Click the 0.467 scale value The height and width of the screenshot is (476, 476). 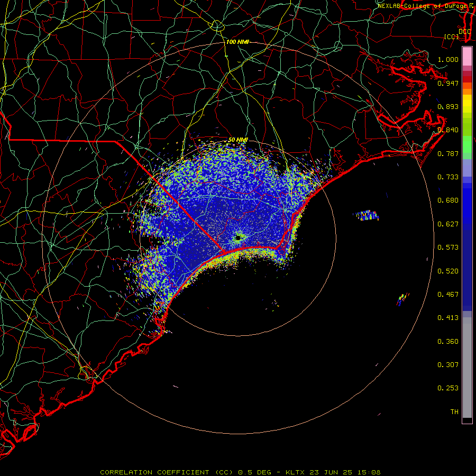[x=448, y=295]
